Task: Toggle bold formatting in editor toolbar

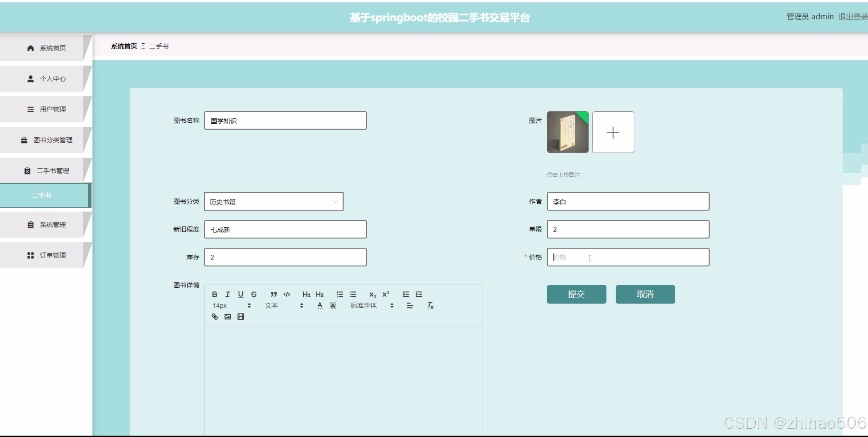Action: [215, 294]
